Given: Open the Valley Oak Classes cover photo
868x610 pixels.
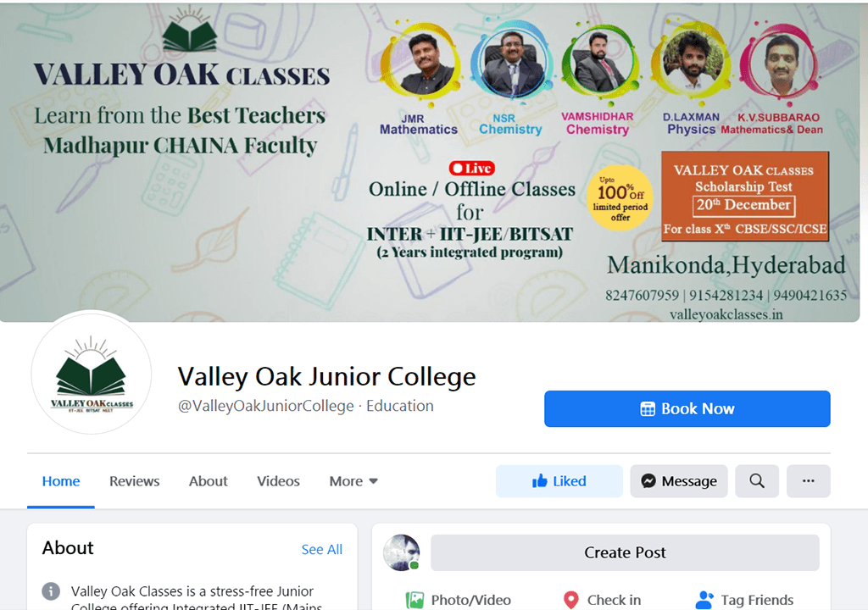Looking at the screenshot, I should pos(430,162).
